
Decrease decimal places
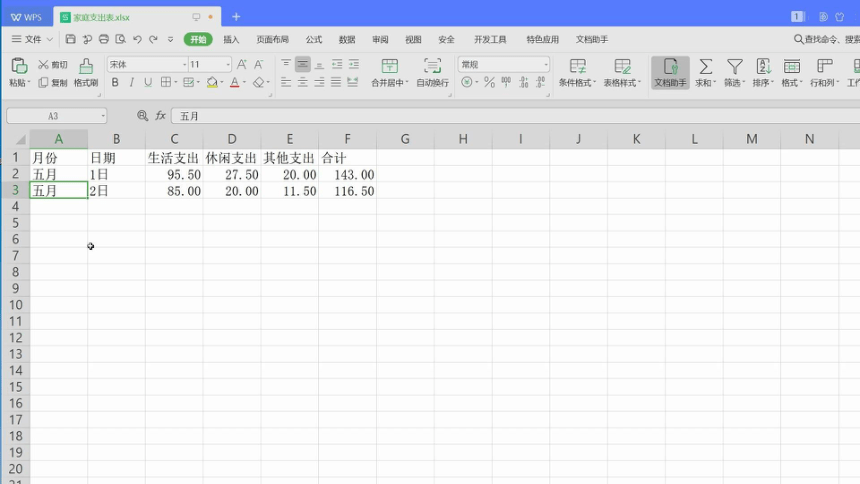pos(541,82)
